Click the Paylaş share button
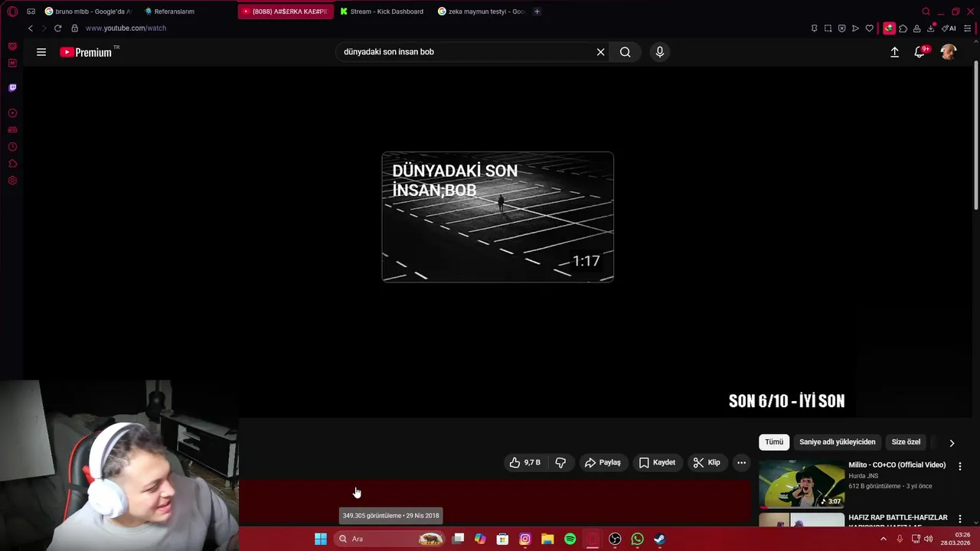This screenshot has width=980, height=551. coord(603,462)
